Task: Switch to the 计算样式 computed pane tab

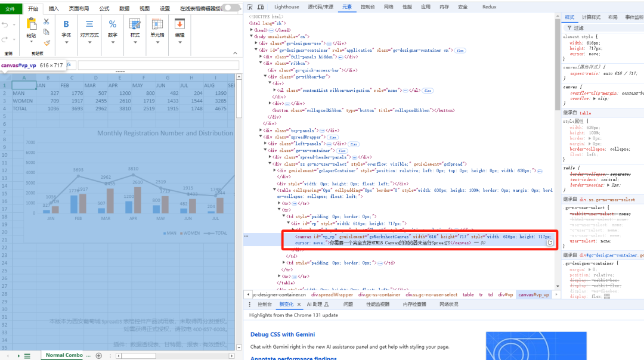Action: tap(591, 17)
